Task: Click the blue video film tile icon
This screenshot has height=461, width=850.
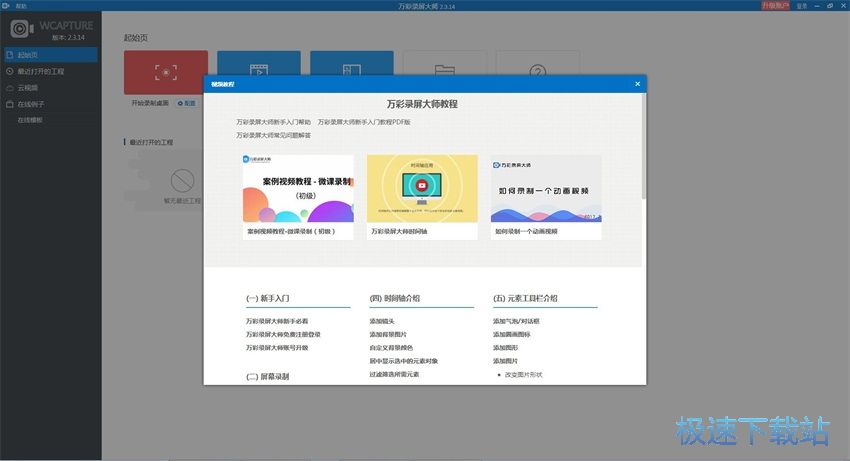Action: coord(259,69)
